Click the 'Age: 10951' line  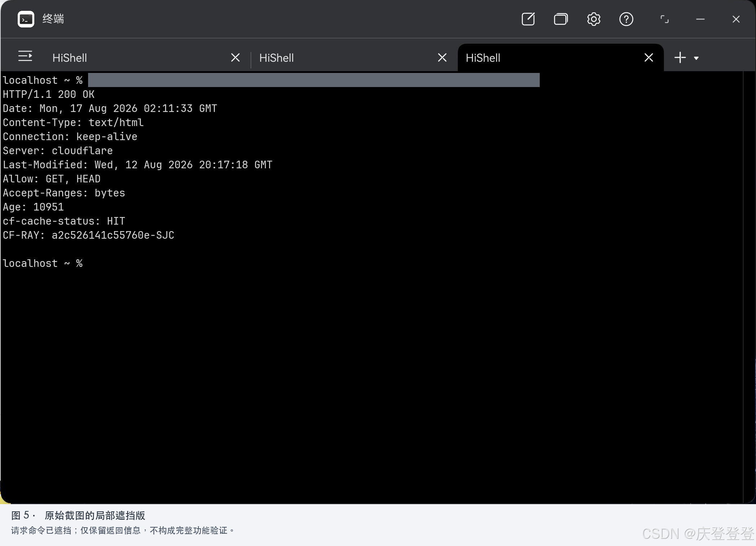click(33, 207)
